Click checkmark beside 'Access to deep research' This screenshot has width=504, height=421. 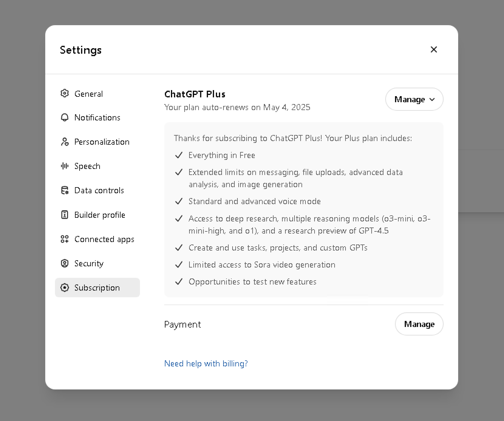click(179, 219)
